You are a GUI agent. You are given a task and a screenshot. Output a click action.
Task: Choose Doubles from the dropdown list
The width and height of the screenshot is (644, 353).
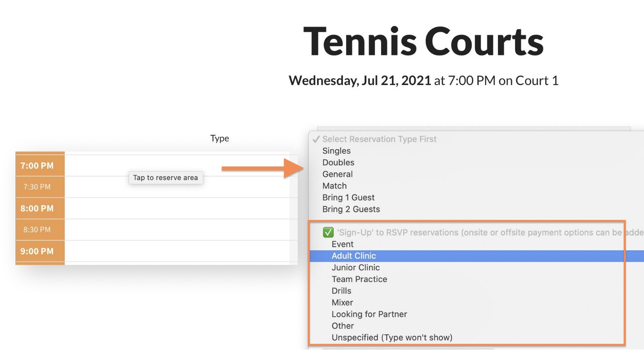click(x=338, y=162)
